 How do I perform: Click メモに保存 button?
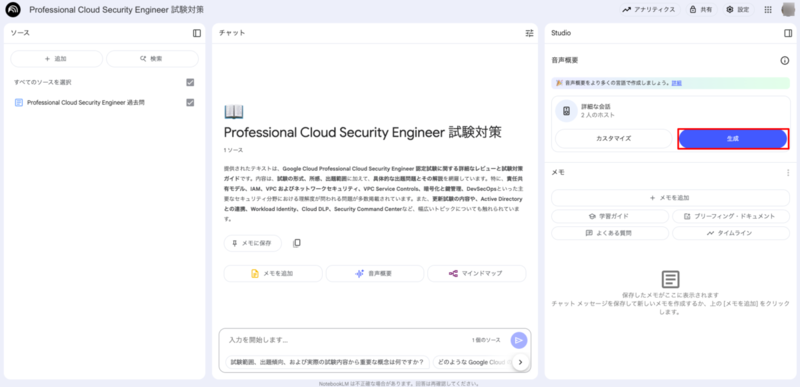(253, 243)
